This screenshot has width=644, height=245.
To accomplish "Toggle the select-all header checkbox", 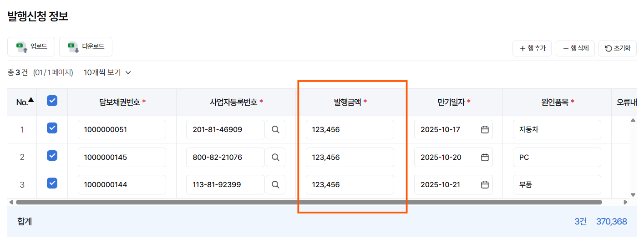I will pyautogui.click(x=52, y=101).
